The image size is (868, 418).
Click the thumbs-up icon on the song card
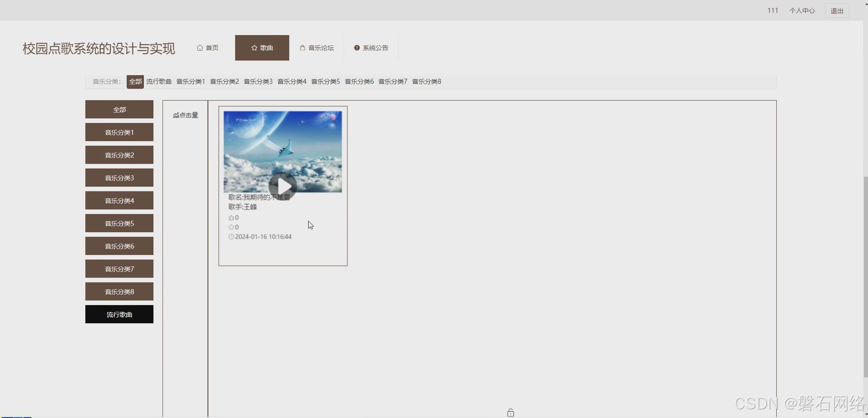click(231, 217)
